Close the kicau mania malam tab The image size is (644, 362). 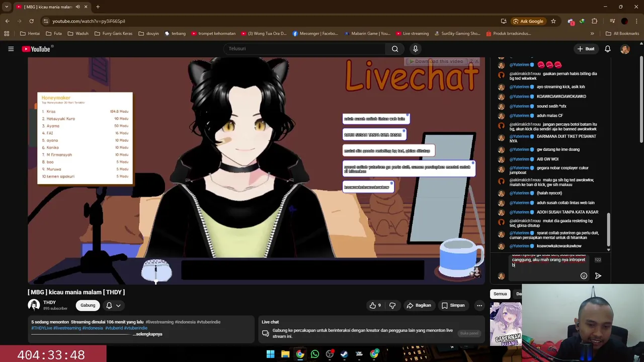(x=86, y=7)
